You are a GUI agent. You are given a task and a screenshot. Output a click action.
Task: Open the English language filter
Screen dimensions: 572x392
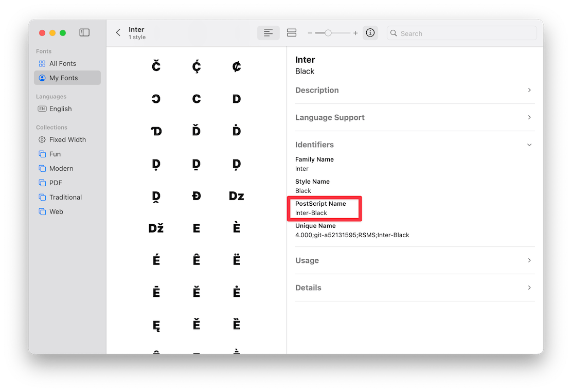(60, 109)
